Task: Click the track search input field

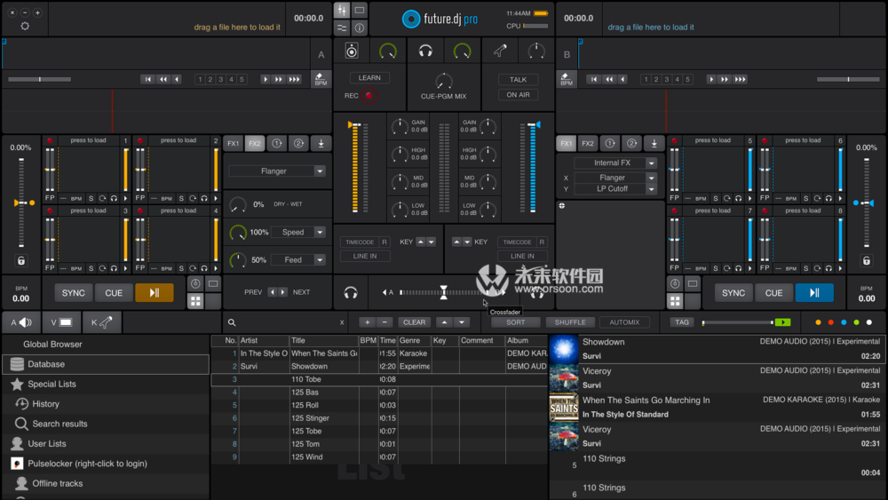Action: tap(289, 322)
